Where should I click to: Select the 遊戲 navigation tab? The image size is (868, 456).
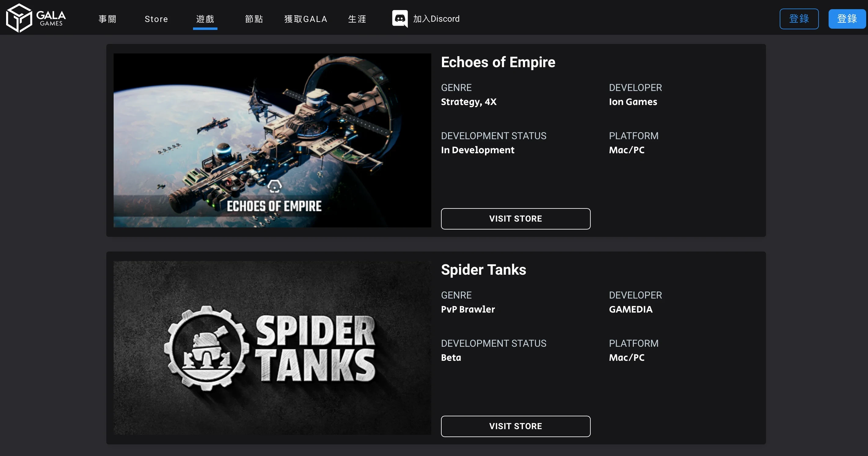click(x=205, y=19)
